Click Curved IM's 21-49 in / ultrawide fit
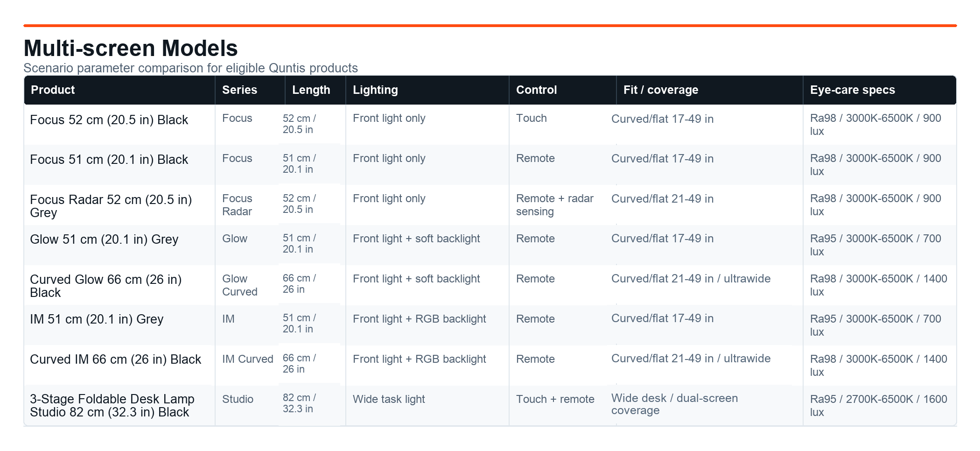 coord(691,359)
